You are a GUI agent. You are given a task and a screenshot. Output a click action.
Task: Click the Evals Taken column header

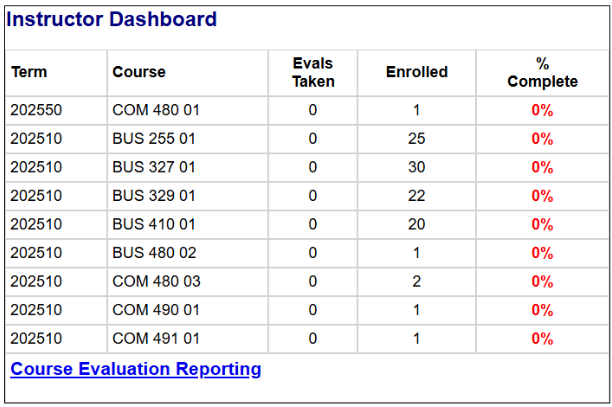coord(312,72)
